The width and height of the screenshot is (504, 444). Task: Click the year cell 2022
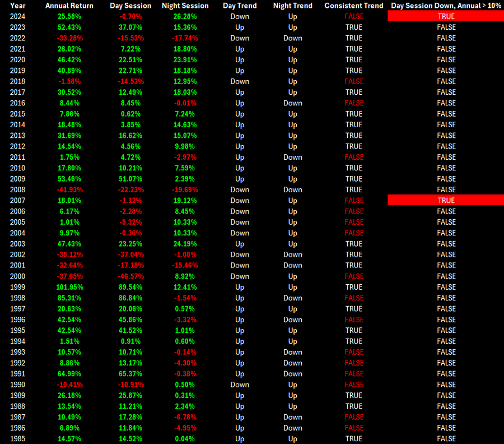tap(18, 38)
